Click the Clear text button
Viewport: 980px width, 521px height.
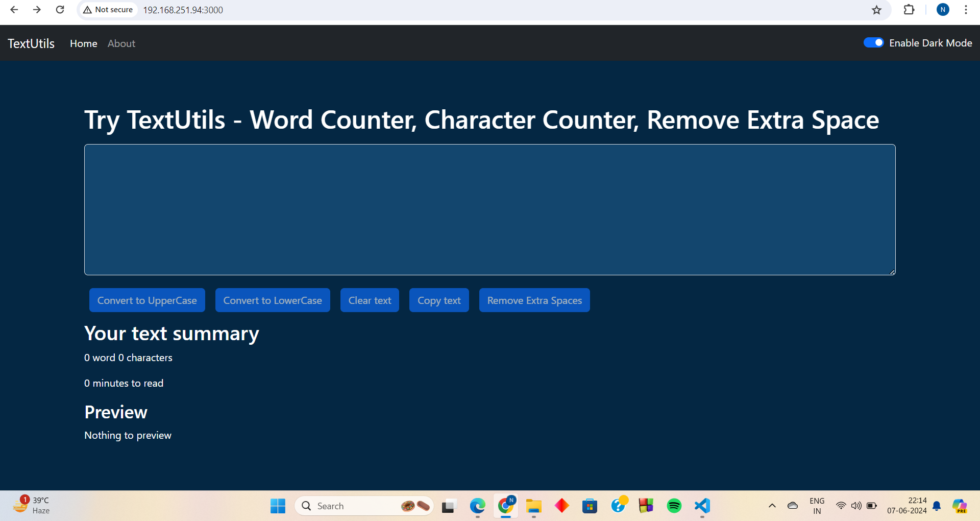coord(370,300)
